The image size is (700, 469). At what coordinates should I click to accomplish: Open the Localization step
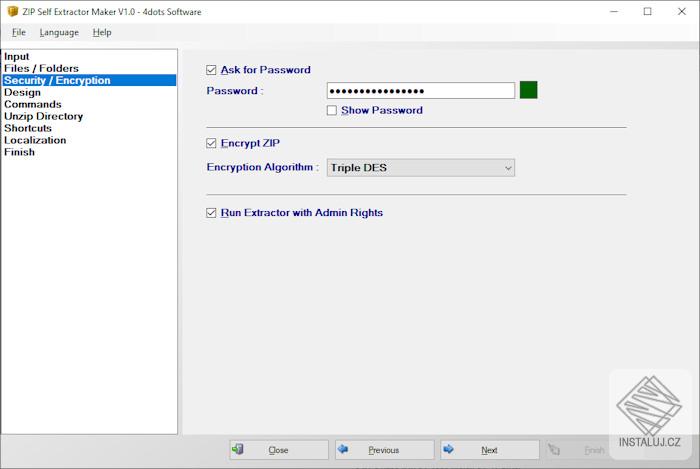89,140
